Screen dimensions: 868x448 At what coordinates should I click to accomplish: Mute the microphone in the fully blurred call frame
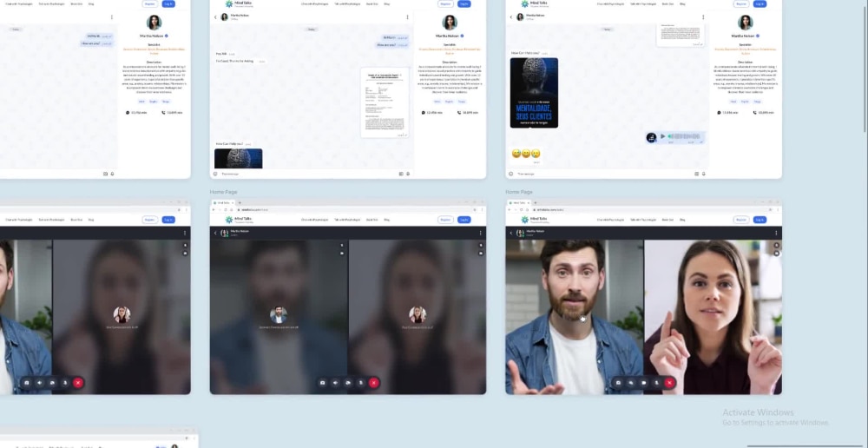pos(361,383)
